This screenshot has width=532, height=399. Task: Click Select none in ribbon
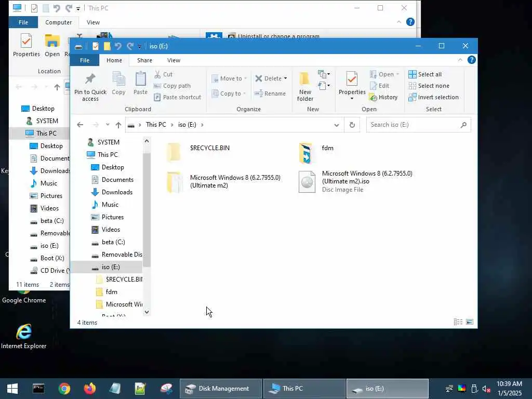[x=429, y=86]
